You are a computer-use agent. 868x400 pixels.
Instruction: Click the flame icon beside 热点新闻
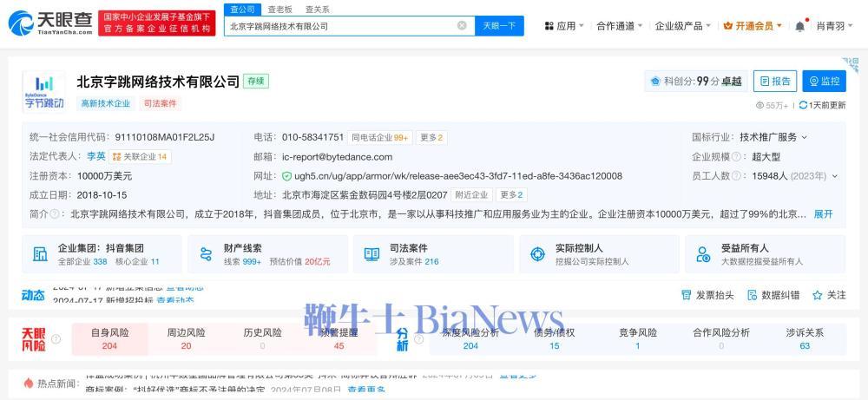(x=29, y=383)
